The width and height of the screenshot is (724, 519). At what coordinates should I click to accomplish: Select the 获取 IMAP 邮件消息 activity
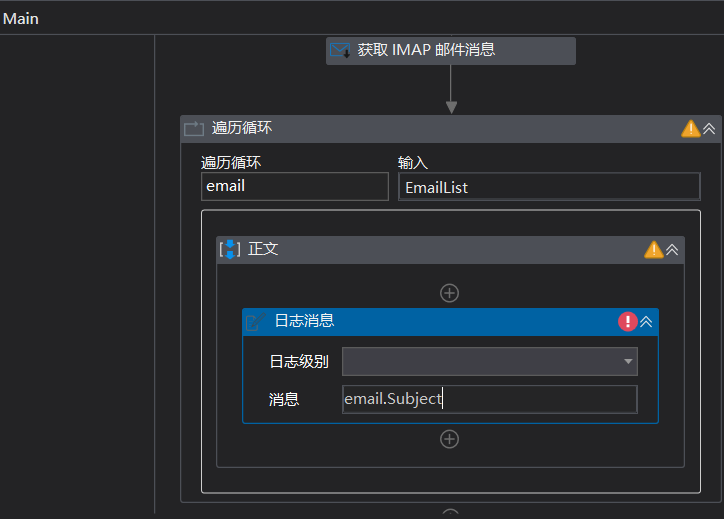point(451,51)
